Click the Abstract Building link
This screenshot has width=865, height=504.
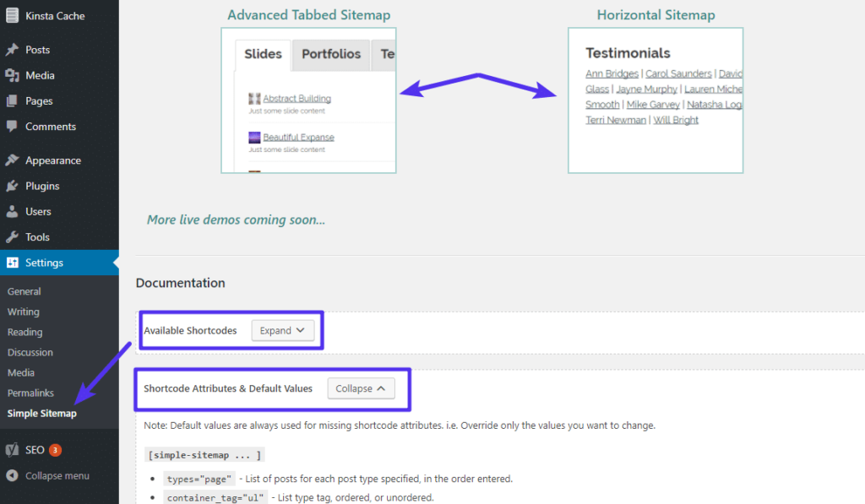click(296, 99)
